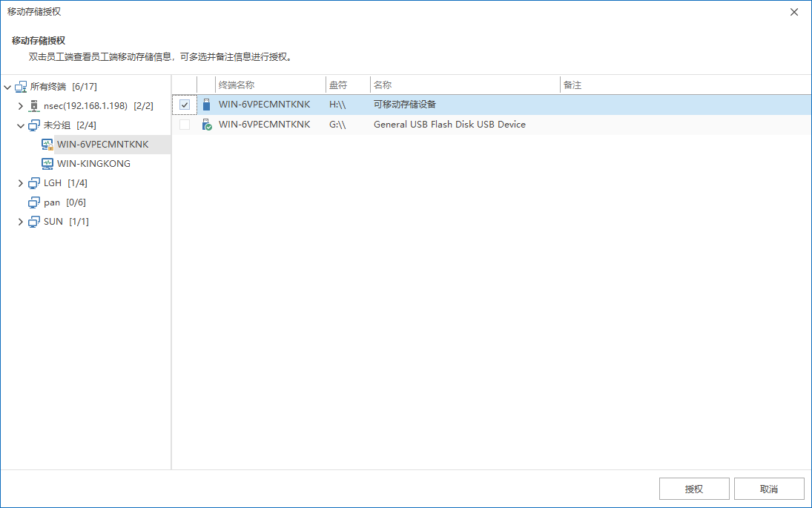
Task: Sort by 名称 column header
Action: [465, 85]
